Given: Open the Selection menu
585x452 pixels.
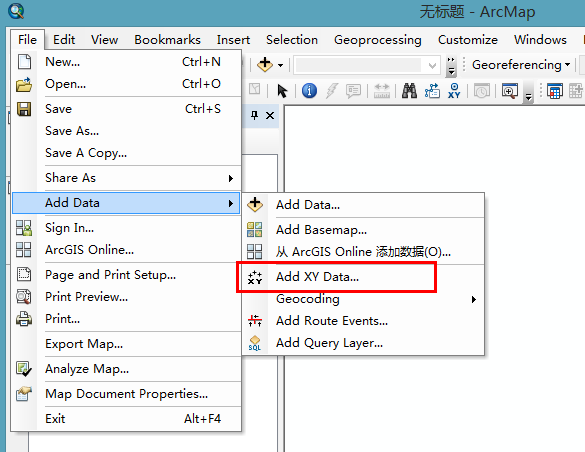Looking at the screenshot, I should pos(292,40).
